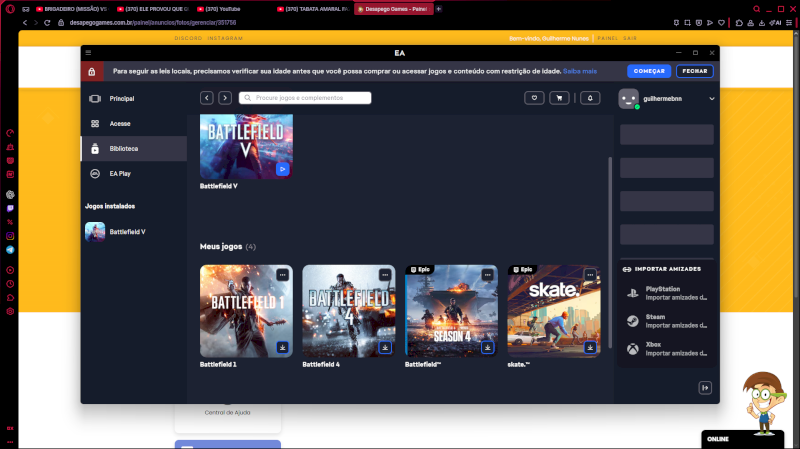Open browser history clock in sidebar
This screenshot has height=449, width=800.
click(x=10, y=284)
